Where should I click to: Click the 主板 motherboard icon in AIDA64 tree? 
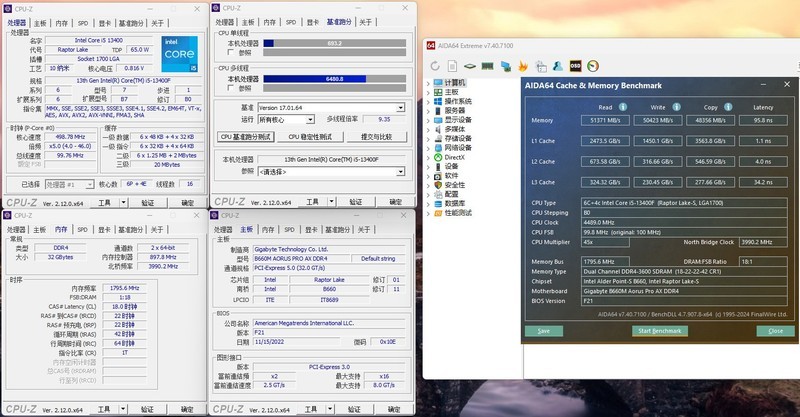click(x=438, y=92)
